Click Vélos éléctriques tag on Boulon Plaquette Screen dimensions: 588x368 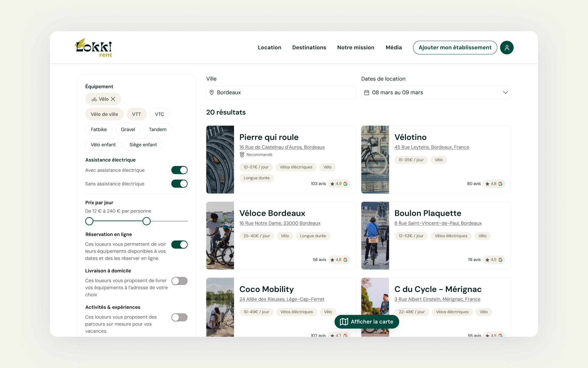tap(451, 236)
